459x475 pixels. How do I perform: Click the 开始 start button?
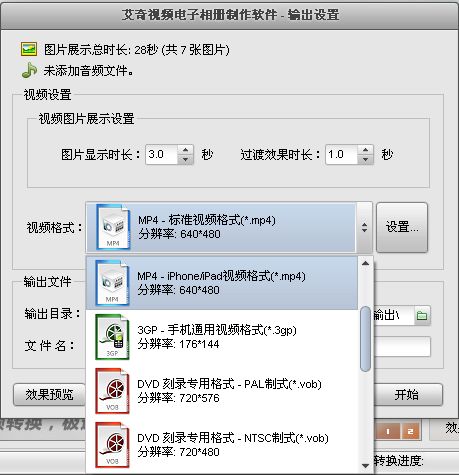coord(407,395)
